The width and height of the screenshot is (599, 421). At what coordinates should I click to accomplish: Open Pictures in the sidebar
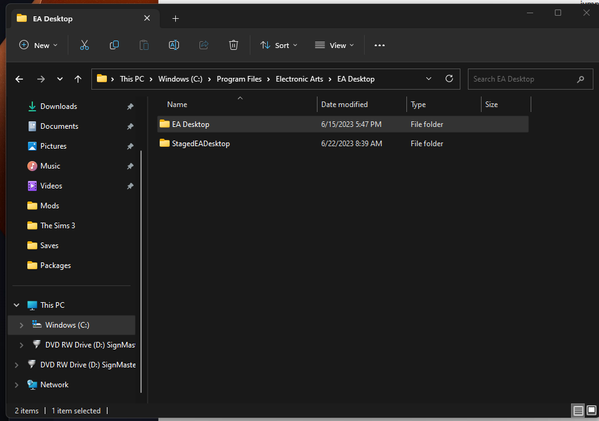(53, 146)
